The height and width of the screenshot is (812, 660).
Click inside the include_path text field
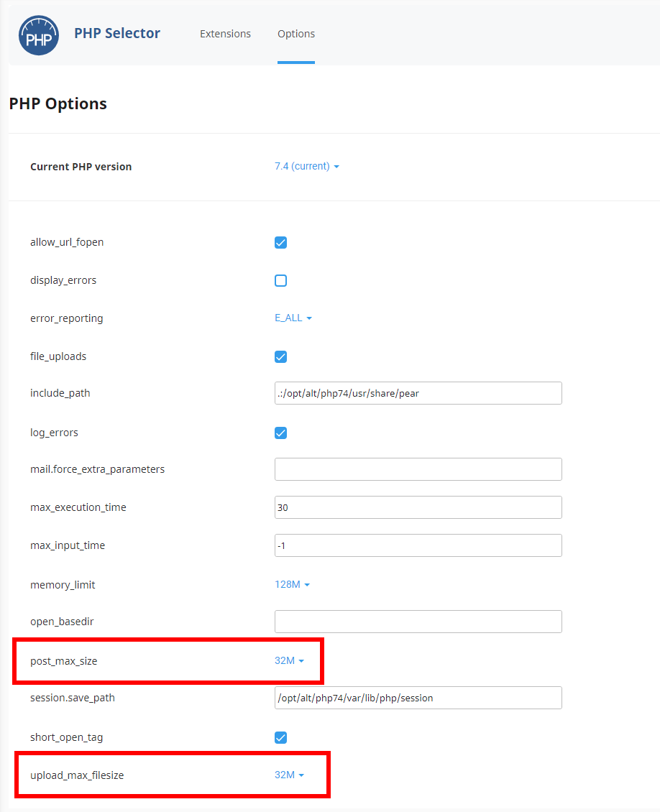click(418, 393)
